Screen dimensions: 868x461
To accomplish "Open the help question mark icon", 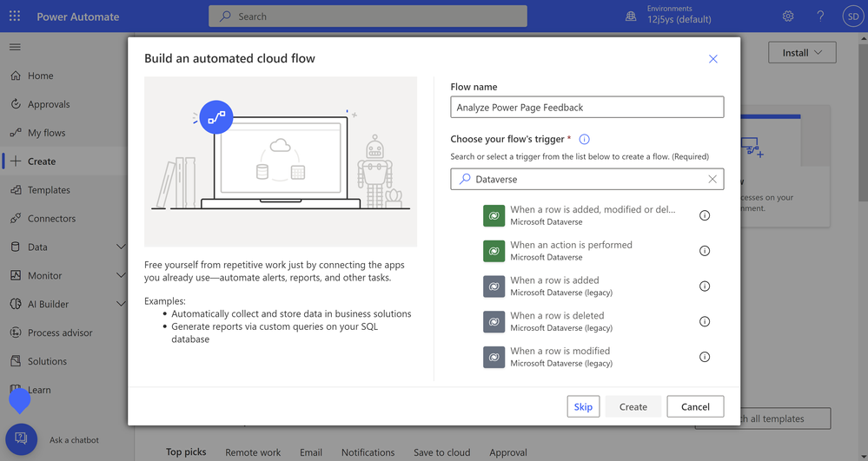I will point(820,16).
